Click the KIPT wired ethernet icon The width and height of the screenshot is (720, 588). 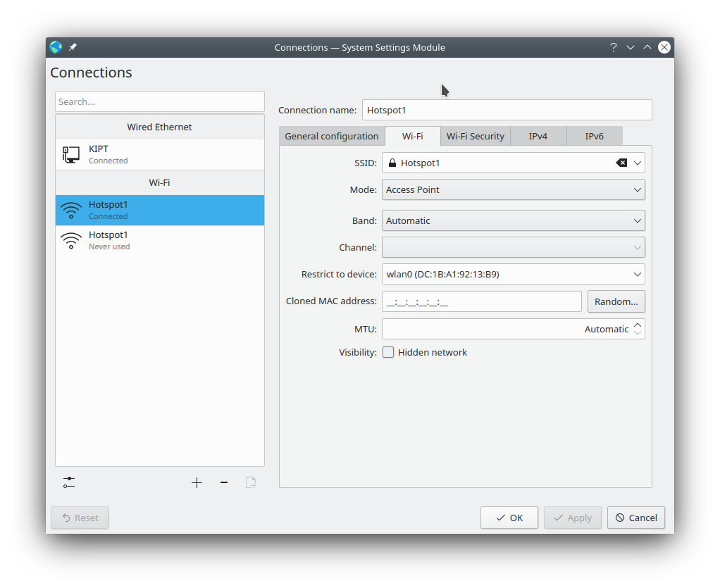click(71, 155)
